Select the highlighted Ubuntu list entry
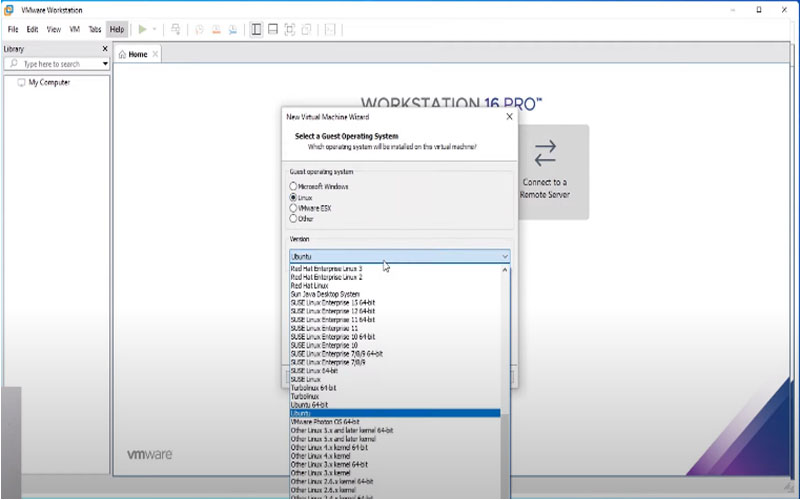The image size is (800, 500). click(395, 413)
